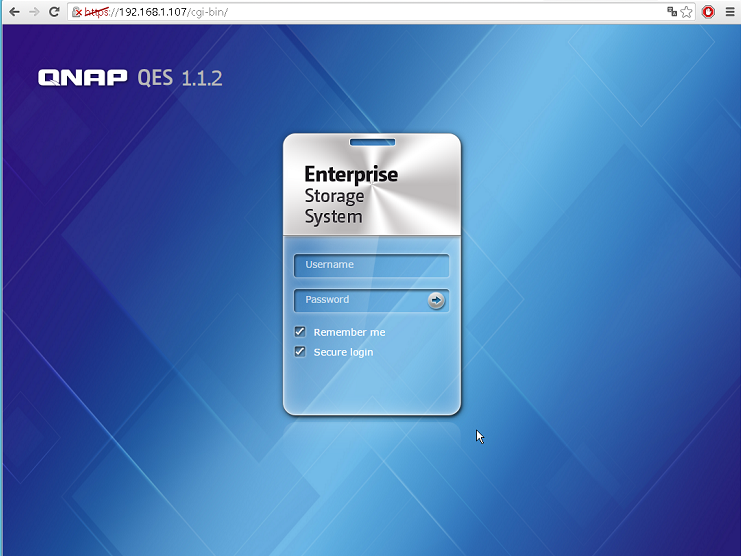Uncheck the Remember me checkbox
Viewport: 741px width, 556px height.
pos(300,332)
